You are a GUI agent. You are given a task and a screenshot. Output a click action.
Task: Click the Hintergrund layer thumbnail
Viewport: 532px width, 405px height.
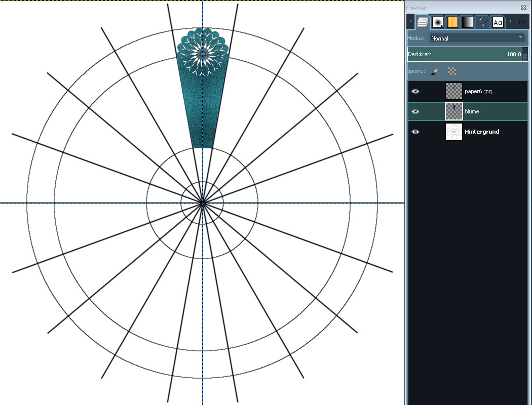coord(453,132)
